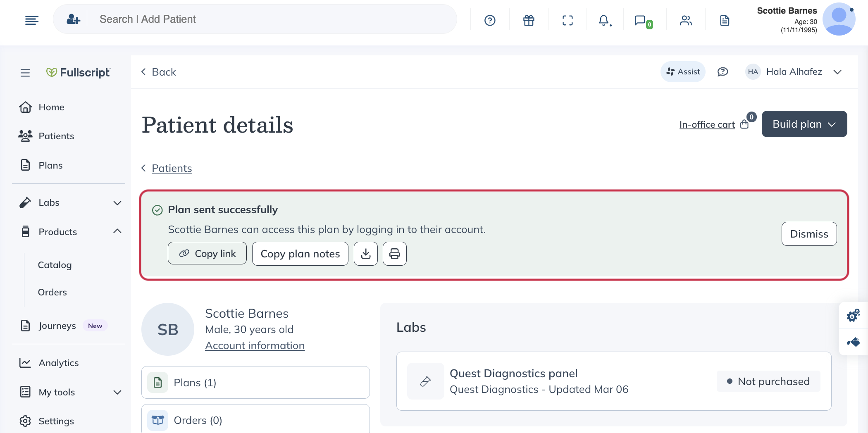Click the download plan icon button
The width and height of the screenshot is (868, 433).
click(365, 254)
